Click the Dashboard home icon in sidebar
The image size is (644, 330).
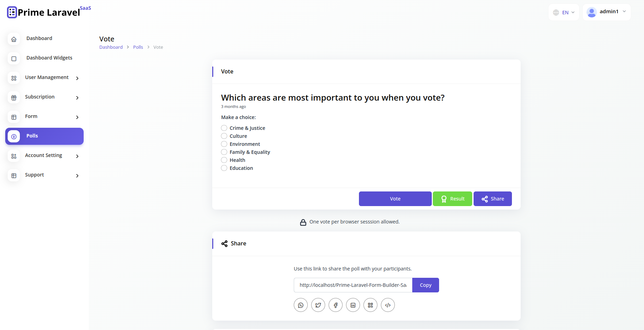pyautogui.click(x=14, y=39)
